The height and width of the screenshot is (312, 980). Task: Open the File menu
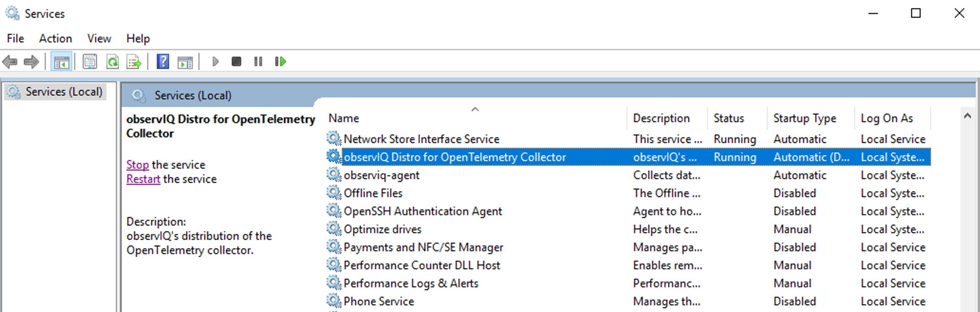(x=15, y=38)
